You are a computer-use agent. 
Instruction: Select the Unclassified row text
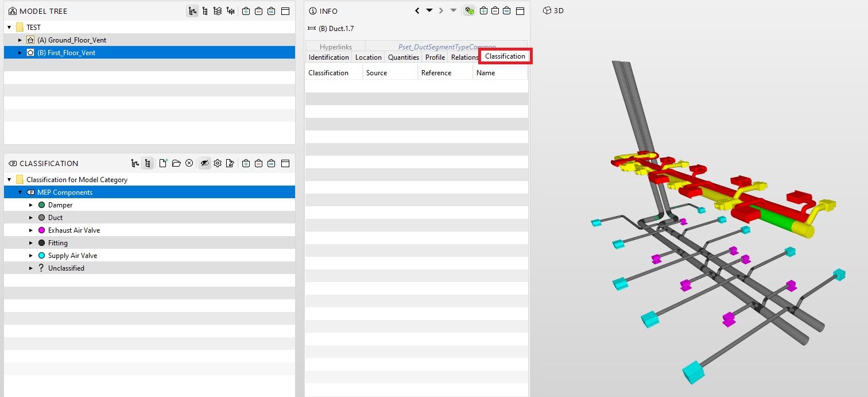click(66, 268)
